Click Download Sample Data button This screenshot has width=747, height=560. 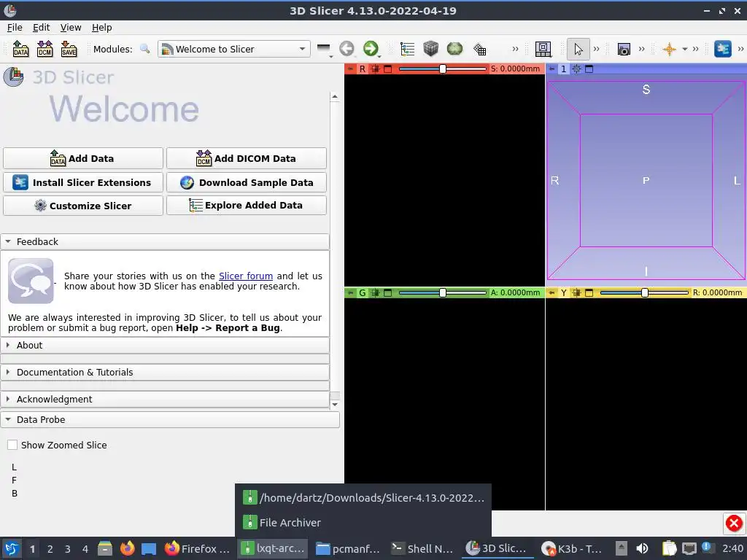(247, 182)
